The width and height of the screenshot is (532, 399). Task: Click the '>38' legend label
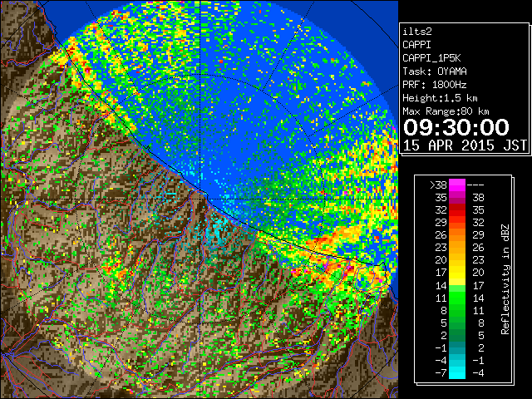(438, 185)
